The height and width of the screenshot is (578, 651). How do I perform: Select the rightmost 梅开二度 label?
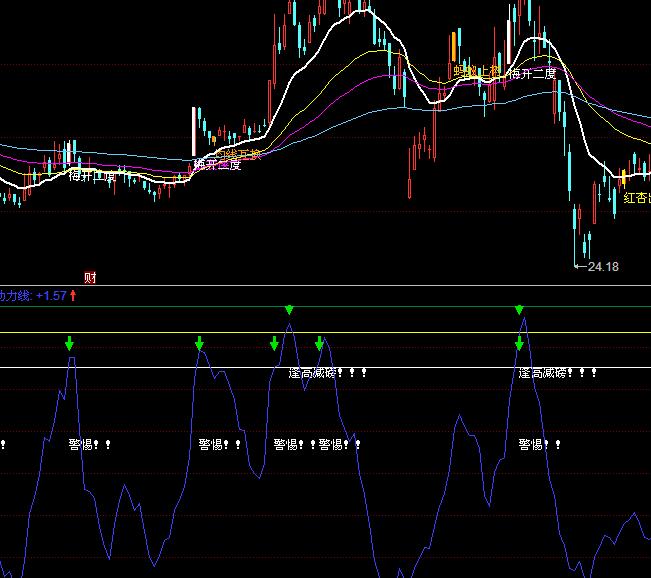point(532,73)
